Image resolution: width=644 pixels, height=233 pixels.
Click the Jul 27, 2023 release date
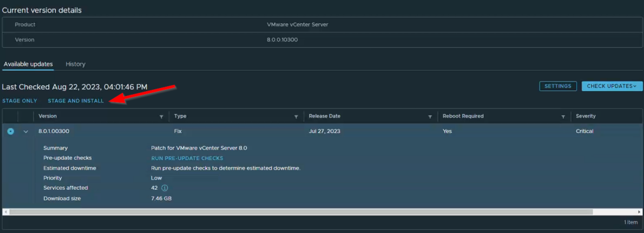click(325, 131)
